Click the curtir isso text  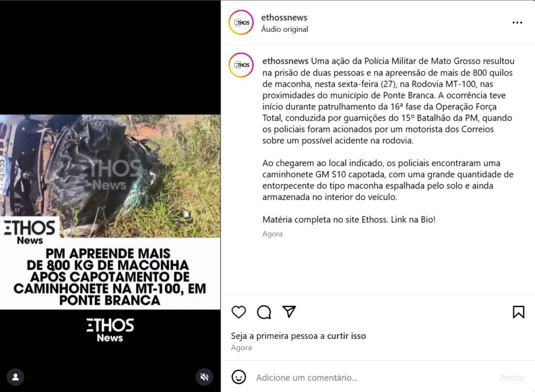coord(346,336)
